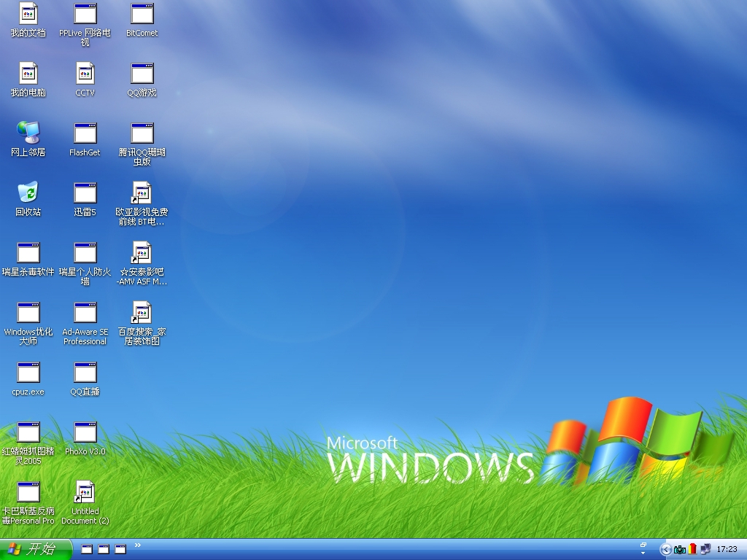Click the taskbar clock showing 17:23
The height and width of the screenshot is (560, 747).
pyautogui.click(x=727, y=549)
